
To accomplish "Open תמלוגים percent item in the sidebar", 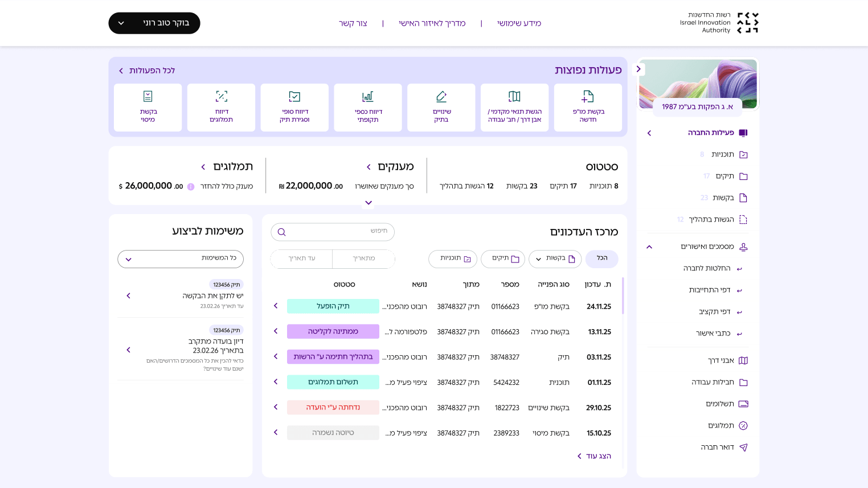I will tap(727, 425).
